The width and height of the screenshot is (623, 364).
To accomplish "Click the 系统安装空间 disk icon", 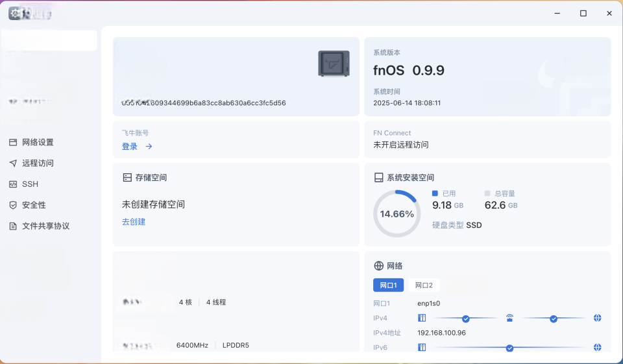I will tap(378, 177).
